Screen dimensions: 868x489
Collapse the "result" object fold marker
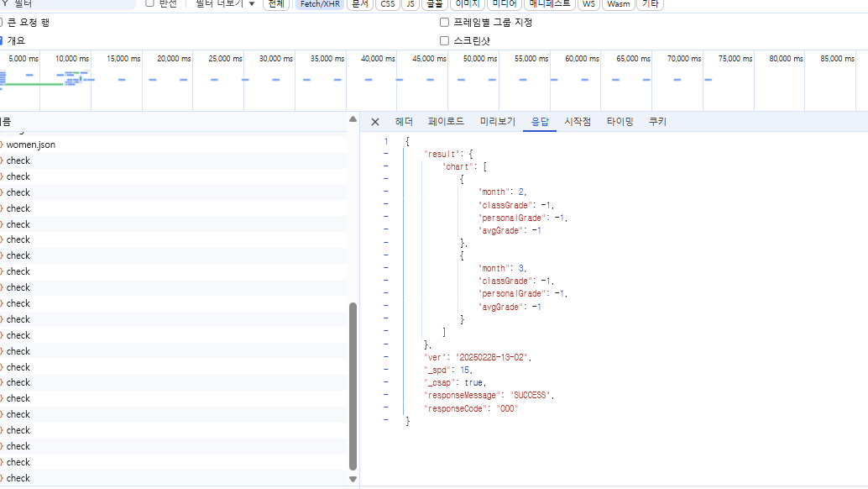click(x=385, y=154)
